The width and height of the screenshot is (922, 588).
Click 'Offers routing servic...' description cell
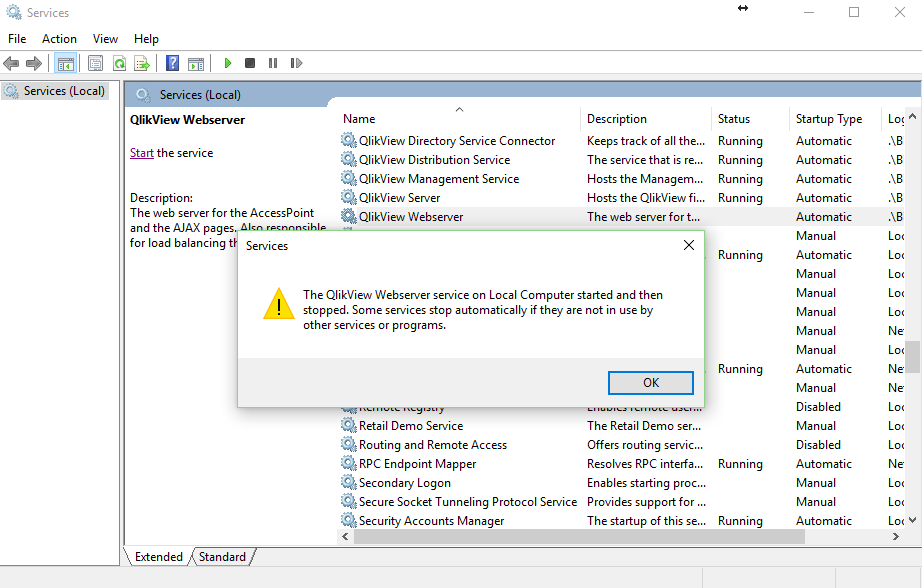coord(644,445)
